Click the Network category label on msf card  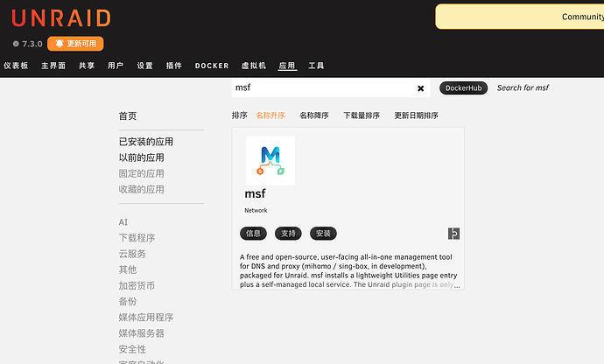click(256, 210)
